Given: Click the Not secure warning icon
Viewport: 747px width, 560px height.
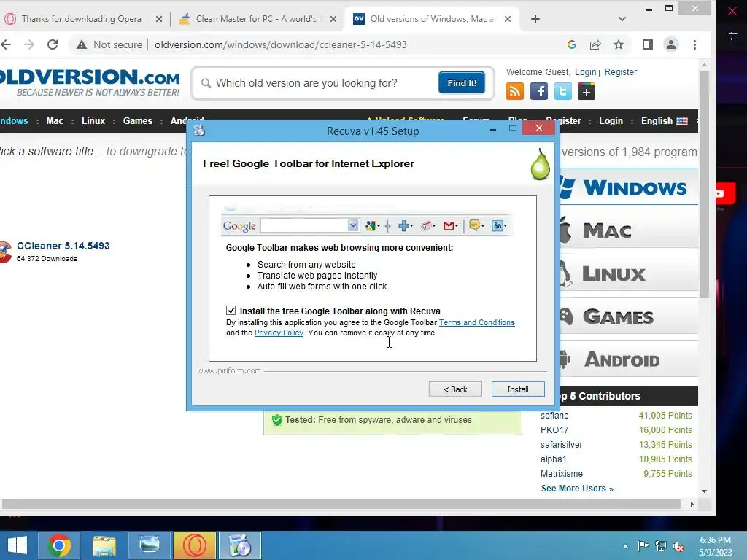Looking at the screenshot, I should tap(82, 44).
